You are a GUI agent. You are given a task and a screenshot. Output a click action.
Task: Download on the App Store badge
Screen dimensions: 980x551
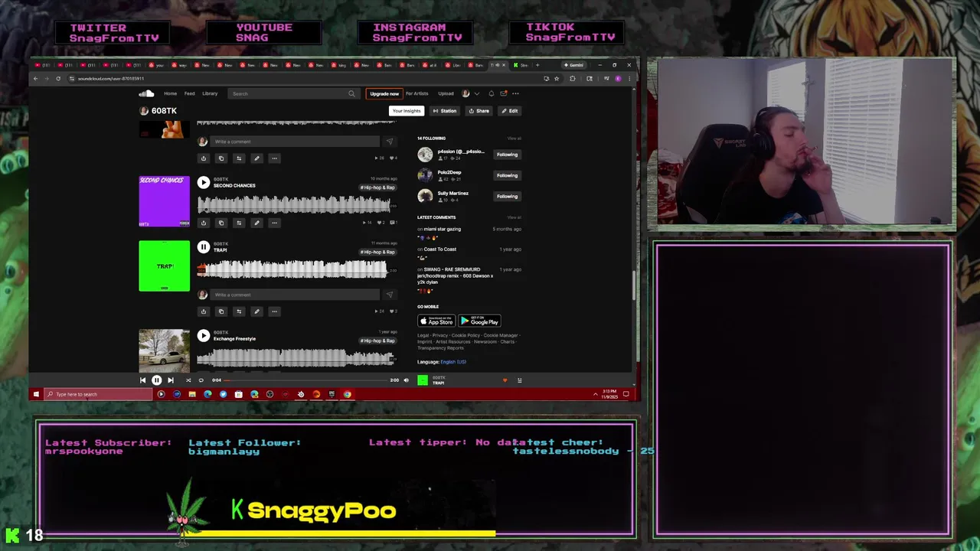coord(436,321)
